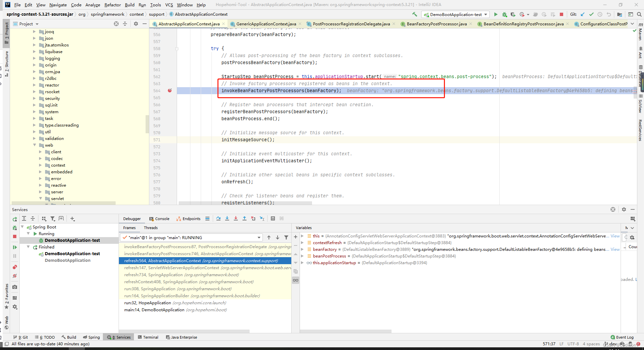Stop the running application via red square

tap(561, 14)
